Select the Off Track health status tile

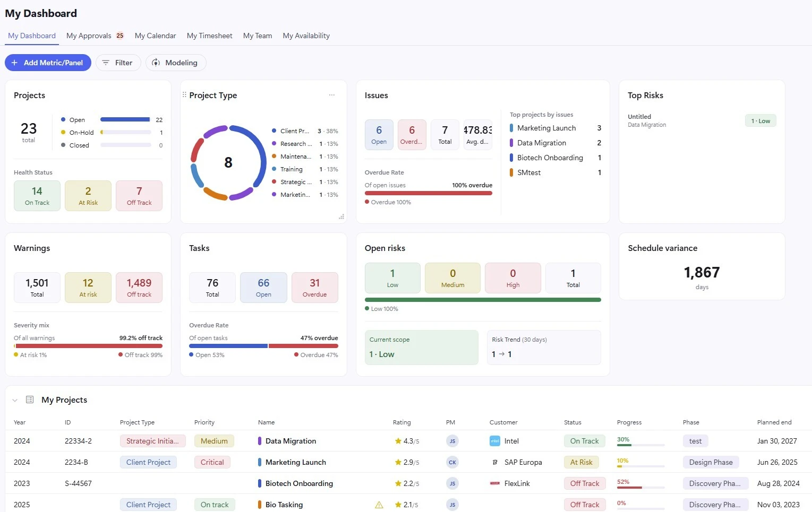tap(139, 196)
